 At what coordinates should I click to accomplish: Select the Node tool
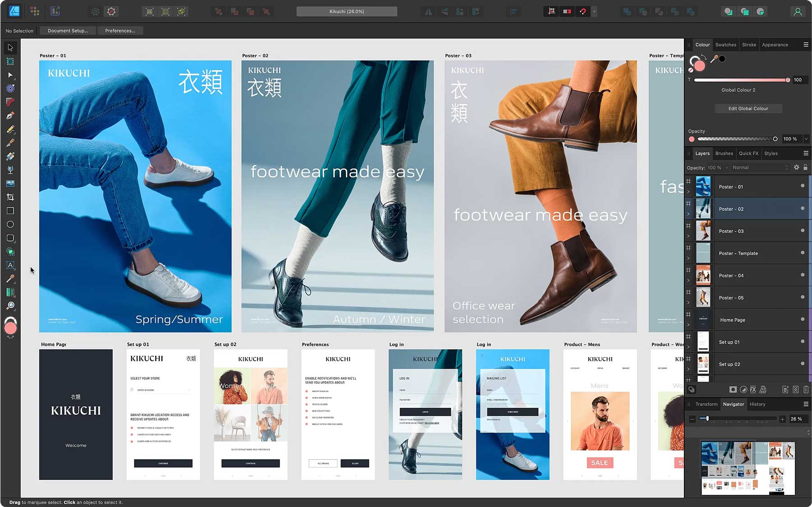coord(10,75)
